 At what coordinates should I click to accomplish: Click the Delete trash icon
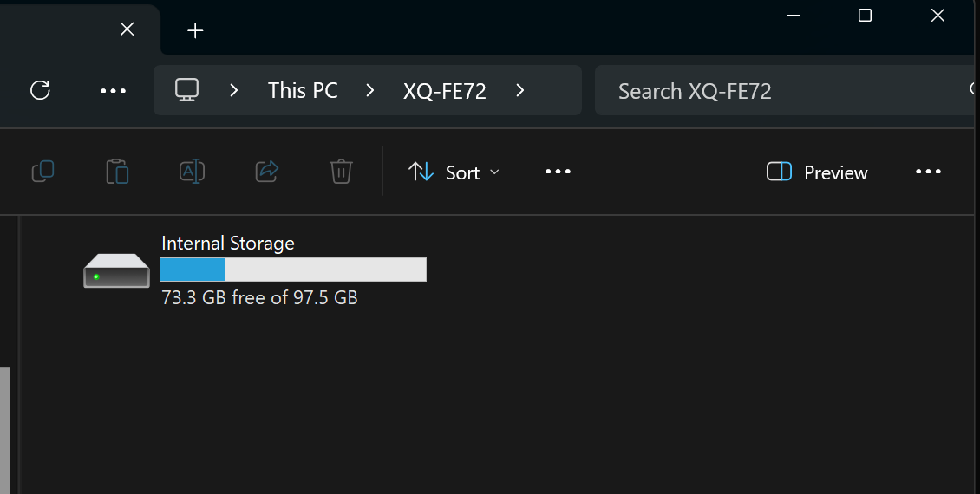341,171
